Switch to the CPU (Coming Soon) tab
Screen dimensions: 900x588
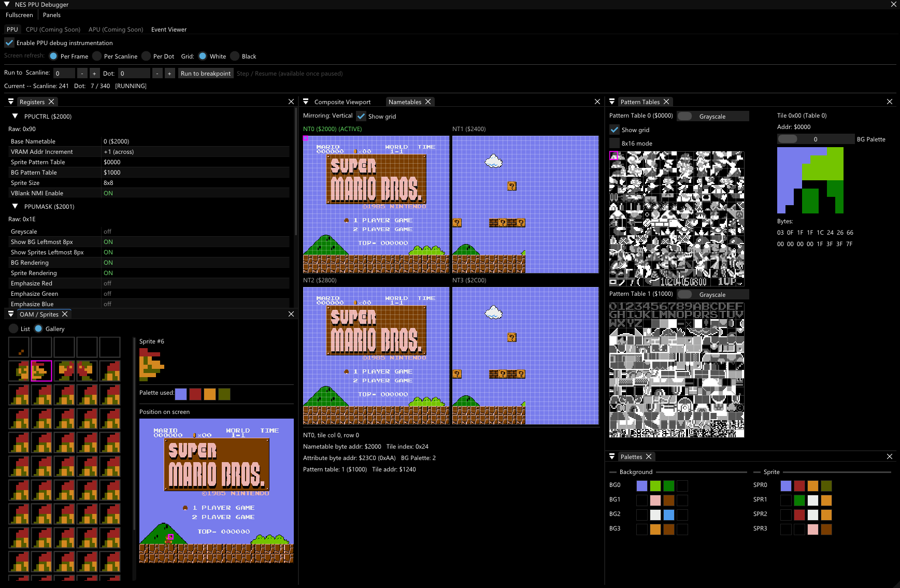[53, 30]
